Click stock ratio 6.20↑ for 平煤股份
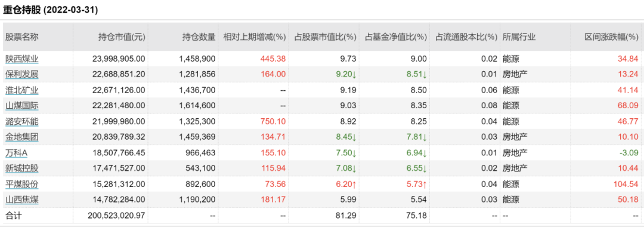644x227 pixels. point(346,184)
